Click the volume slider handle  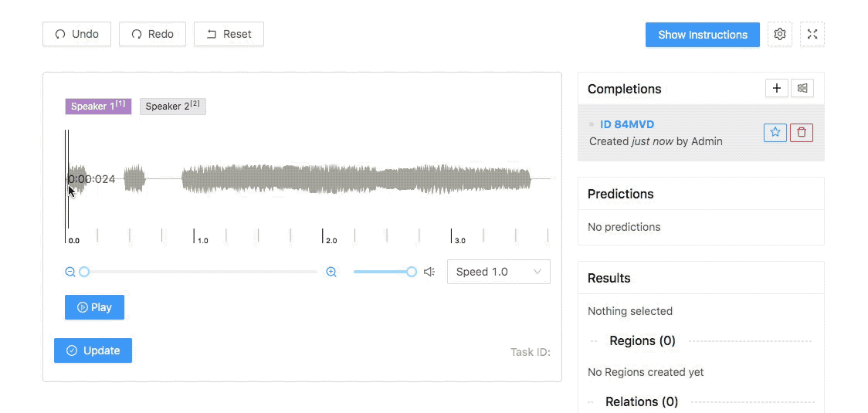(412, 272)
